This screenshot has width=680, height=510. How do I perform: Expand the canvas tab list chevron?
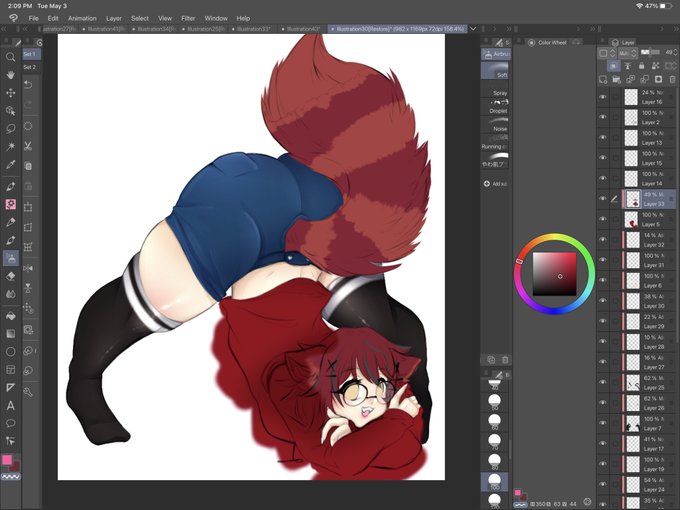[x=473, y=29]
